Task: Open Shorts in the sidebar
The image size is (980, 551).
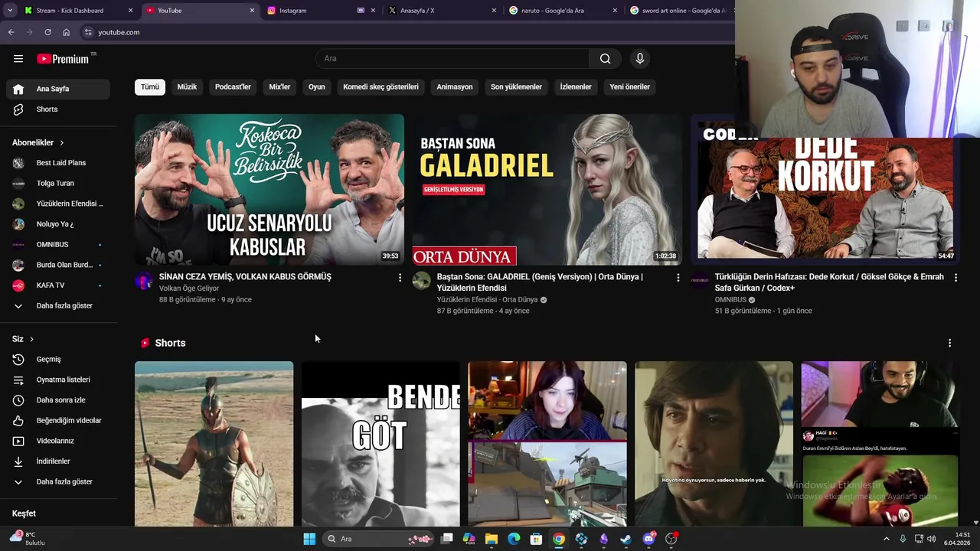Action: point(58,109)
